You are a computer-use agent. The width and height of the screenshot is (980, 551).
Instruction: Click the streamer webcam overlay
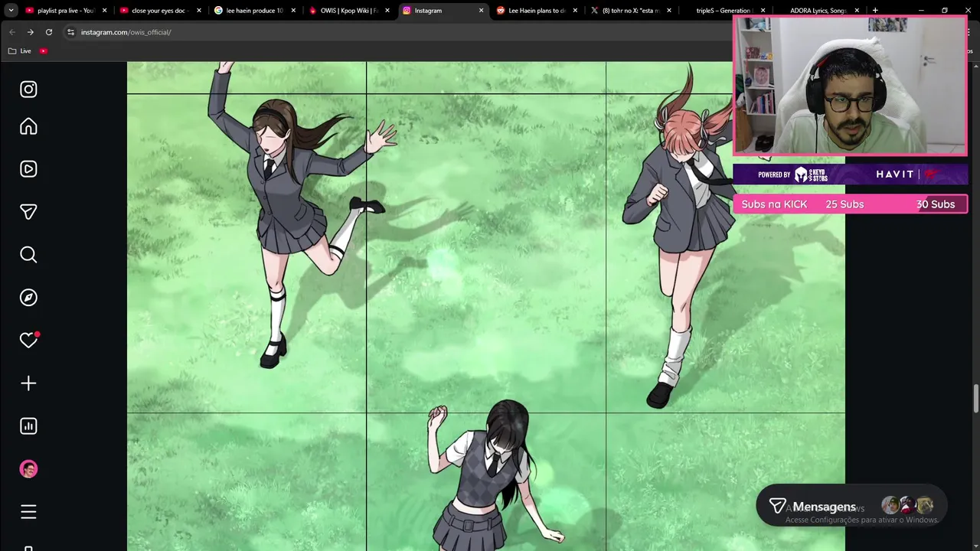[850, 85]
